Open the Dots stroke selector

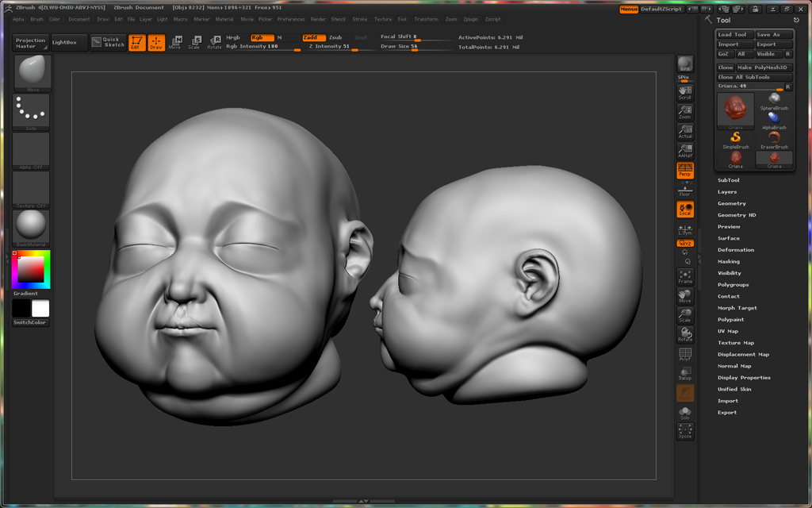32,112
